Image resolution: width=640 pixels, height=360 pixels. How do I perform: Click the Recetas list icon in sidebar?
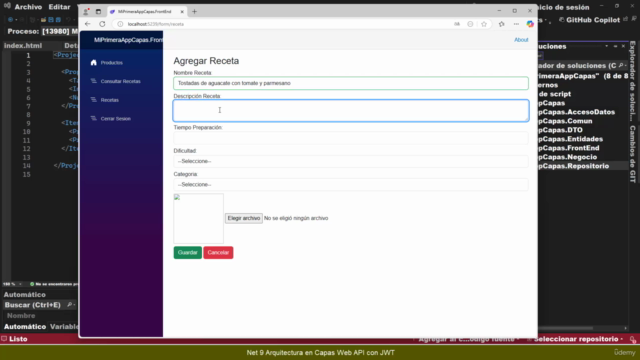[x=93, y=100]
